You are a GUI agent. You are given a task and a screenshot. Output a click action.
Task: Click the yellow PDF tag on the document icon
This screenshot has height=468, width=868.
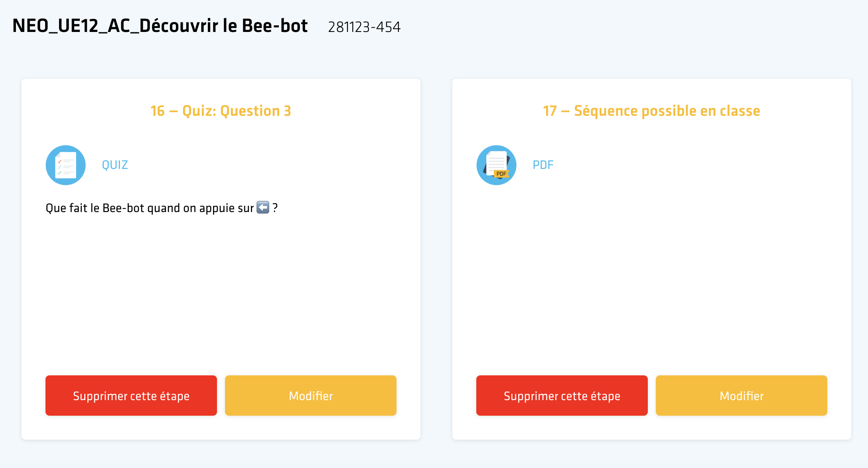[501, 174]
